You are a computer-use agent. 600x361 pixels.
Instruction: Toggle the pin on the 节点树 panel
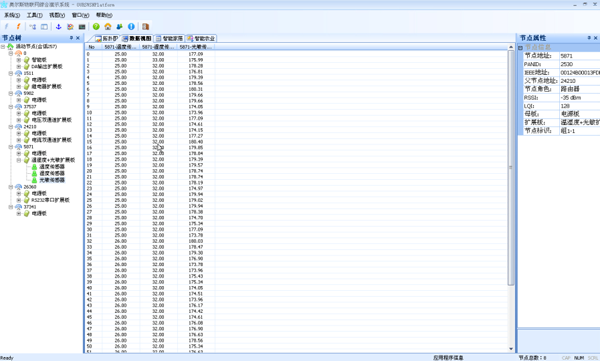[x=71, y=38]
